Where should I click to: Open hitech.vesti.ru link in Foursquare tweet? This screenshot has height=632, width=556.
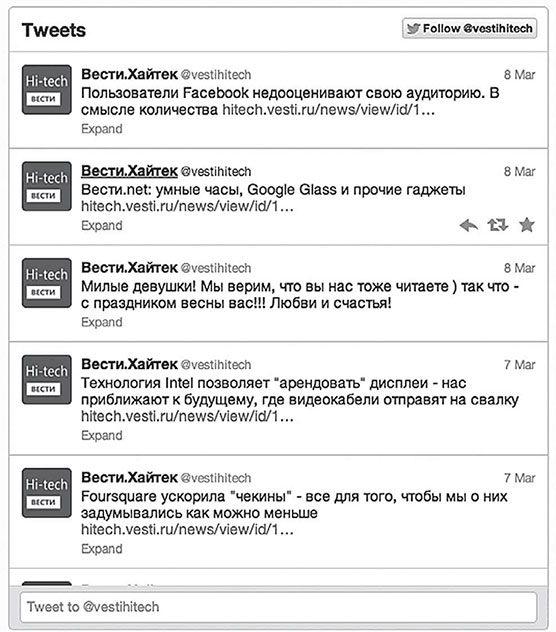[187, 530]
